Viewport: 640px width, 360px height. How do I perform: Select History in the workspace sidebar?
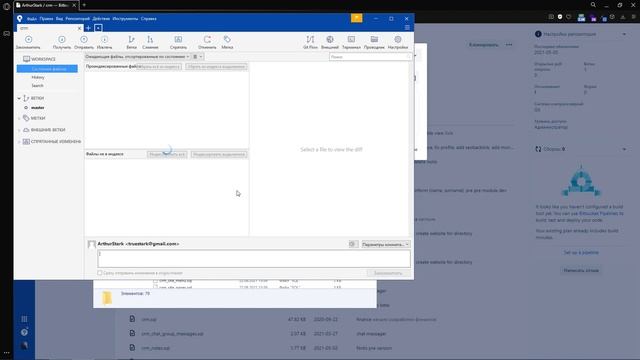(38, 77)
